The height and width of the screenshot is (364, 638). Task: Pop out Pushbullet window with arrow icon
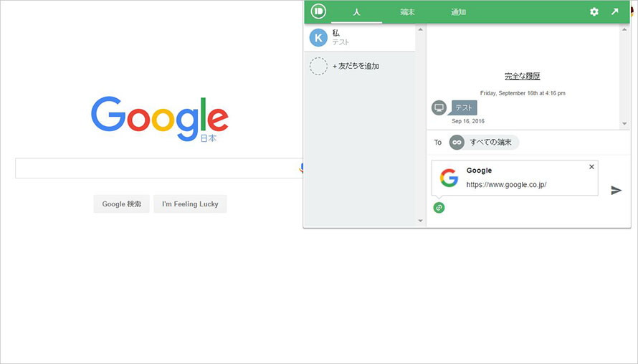(x=615, y=11)
